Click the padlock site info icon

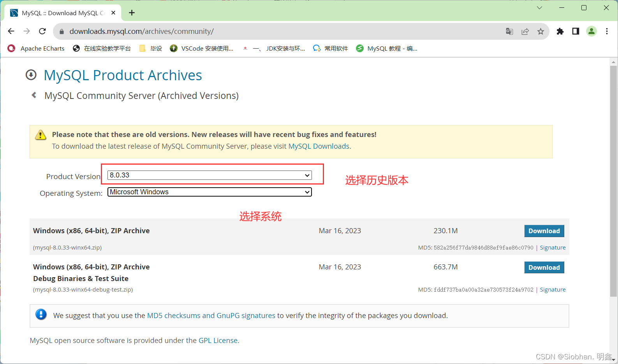[62, 32]
